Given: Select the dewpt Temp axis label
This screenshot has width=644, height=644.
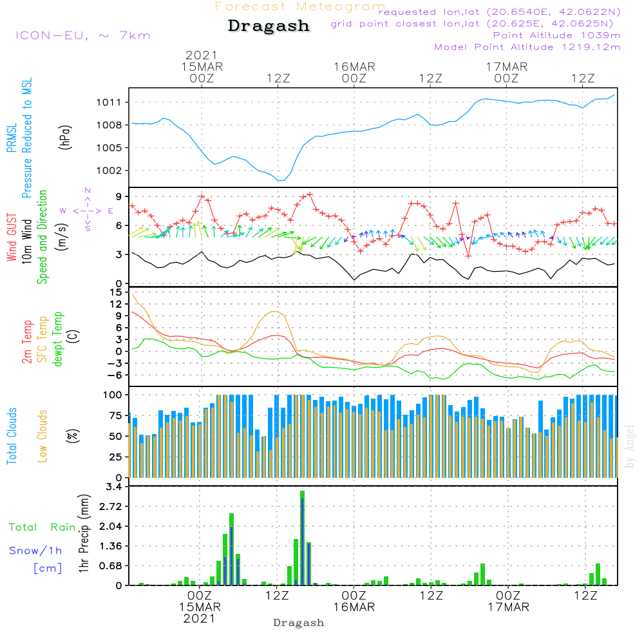Looking at the screenshot, I should 58,339.
